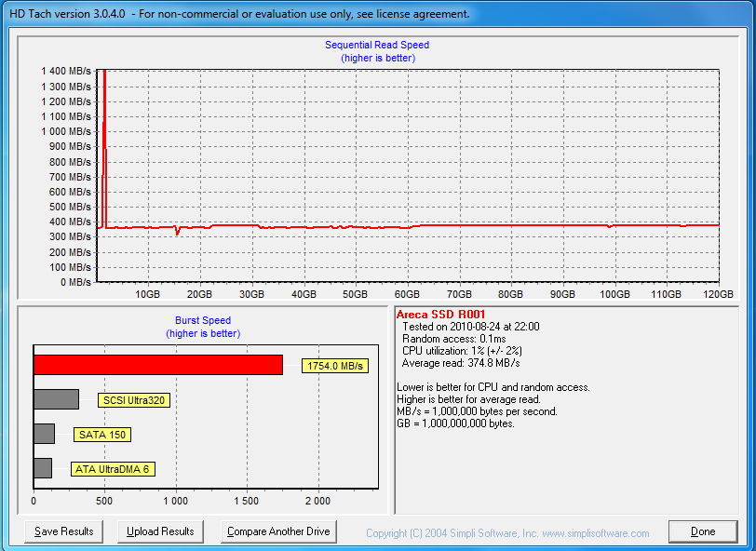Viewport: 756px width, 551px height.
Task: Click the 0 MB/s axis label
Action: 75,282
